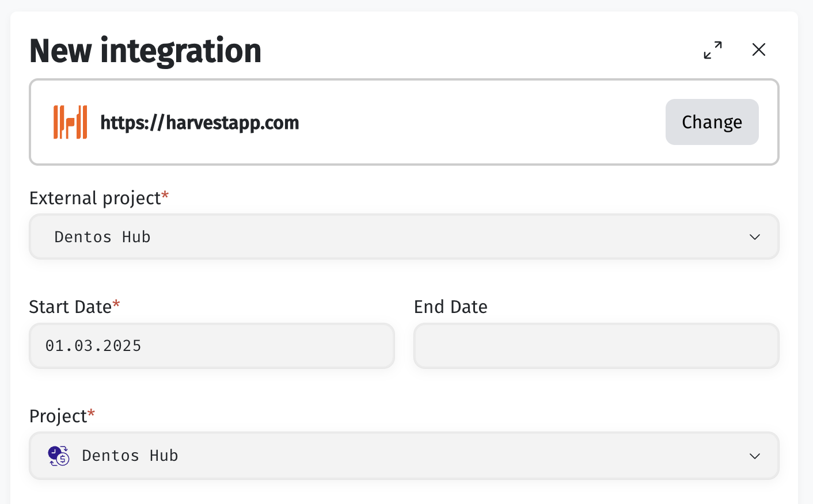Screen dimensions: 813x504
Task: Expand the dialog with the fullscreen arrows icon
Action: tap(713, 50)
